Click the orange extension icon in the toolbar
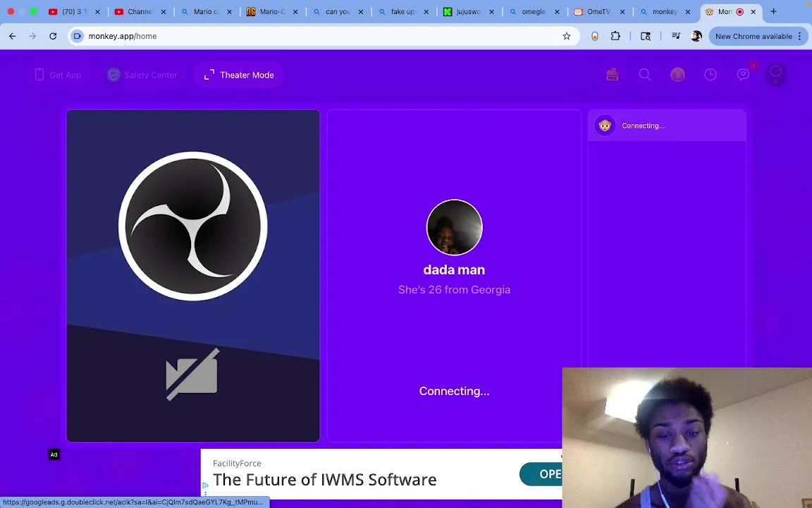The width and height of the screenshot is (812, 508). pos(594,36)
